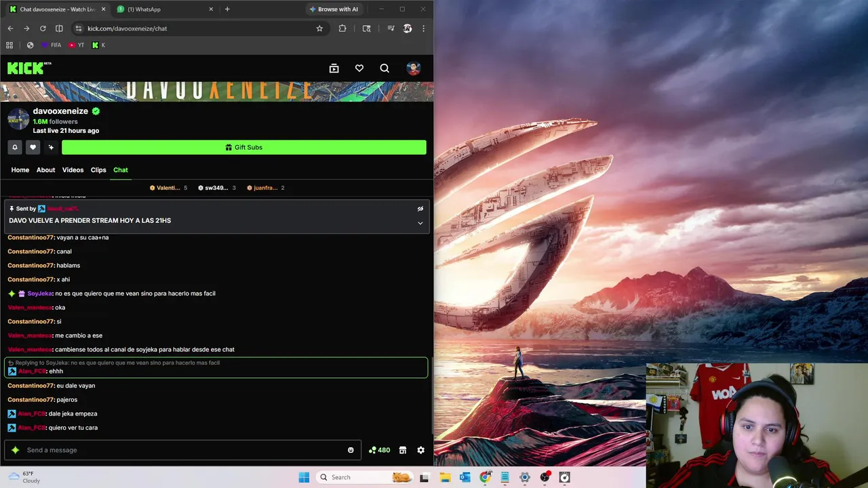Click top gifter Valenti... in leaderboard
Viewport: 868px width, 488px height.
pos(168,188)
